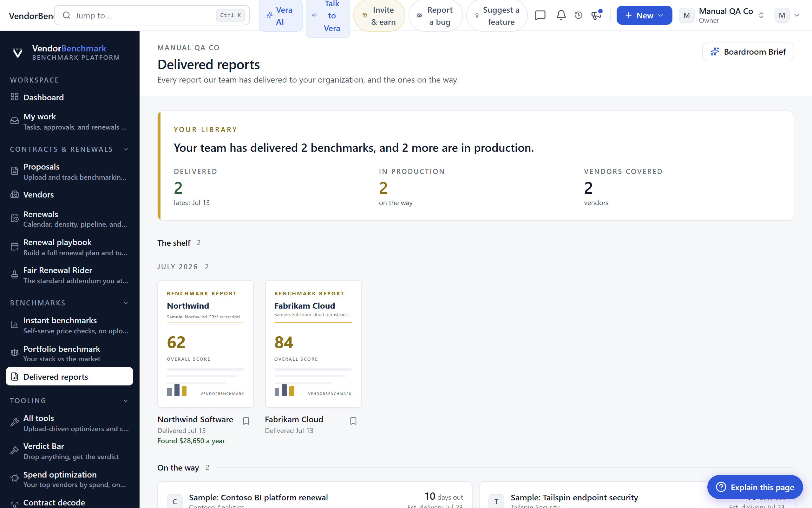The width and height of the screenshot is (812, 508).
Task: Open Contract decode
Action: [x=69, y=503]
